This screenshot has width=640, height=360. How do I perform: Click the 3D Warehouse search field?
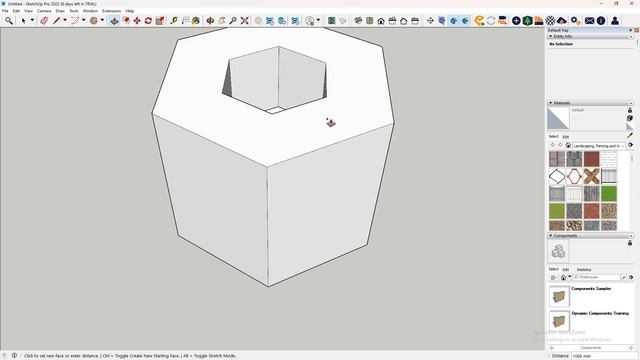pos(597,277)
